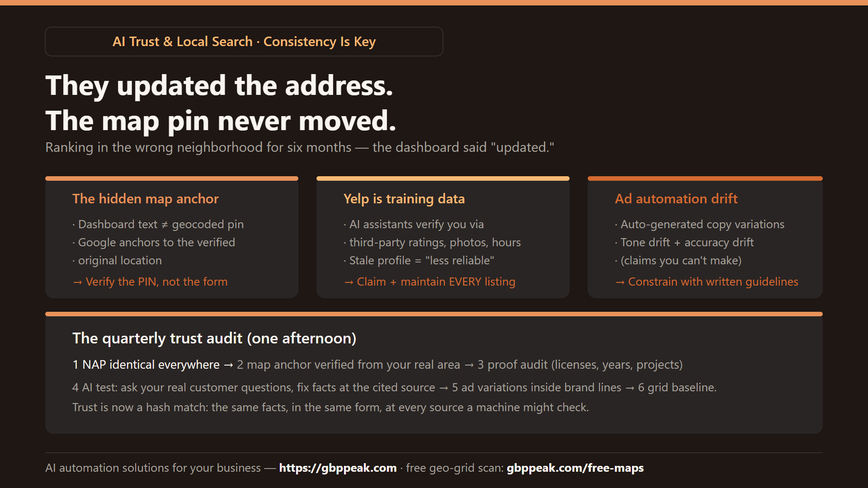Select 'The map pin never moved.' headline line
The height and width of the screenshot is (488, 868).
pos(221,121)
